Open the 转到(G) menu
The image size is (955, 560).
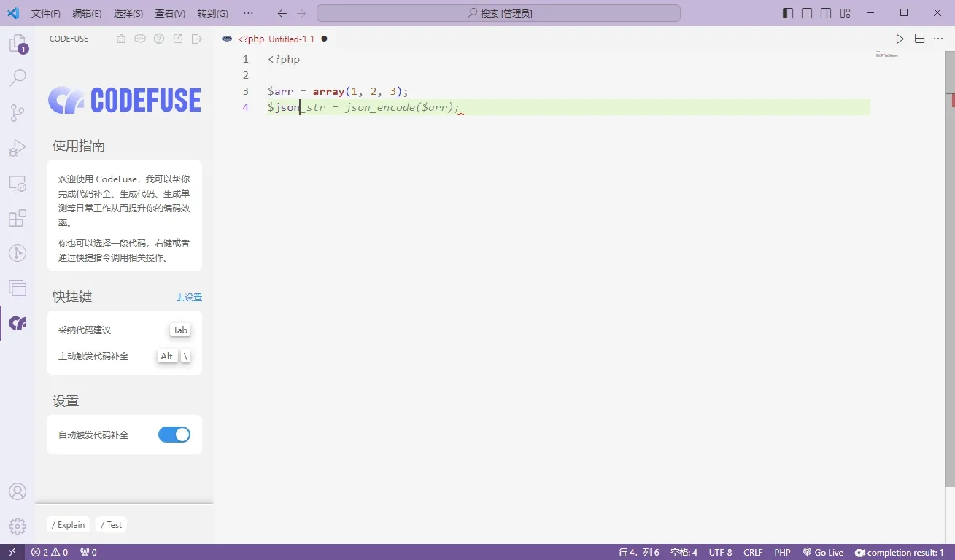click(212, 13)
